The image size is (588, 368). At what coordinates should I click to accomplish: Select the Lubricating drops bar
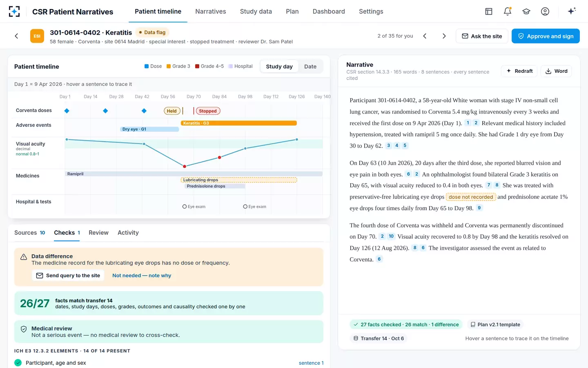click(239, 180)
